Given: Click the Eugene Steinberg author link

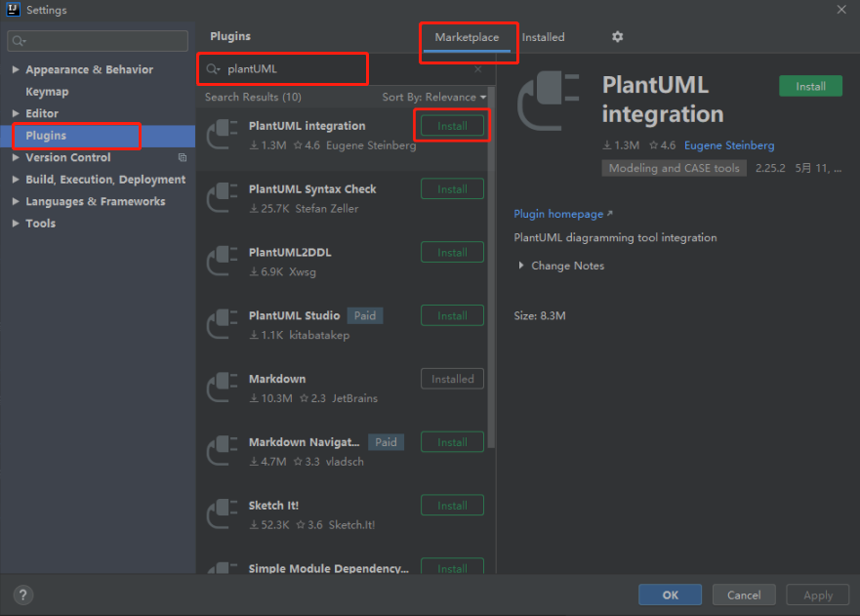Looking at the screenshot, I should [x=728, y=145].
